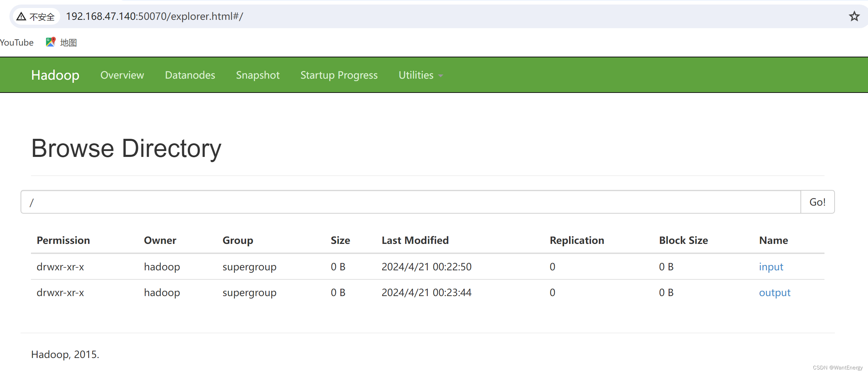Click the browser address bar URL
The image size is (868, 374).
155,16
